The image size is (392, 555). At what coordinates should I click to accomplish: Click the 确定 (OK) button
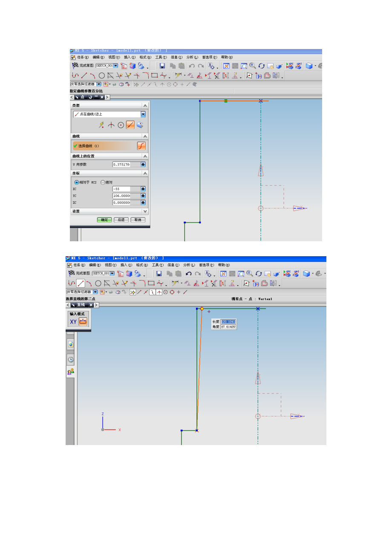(104, 220)
